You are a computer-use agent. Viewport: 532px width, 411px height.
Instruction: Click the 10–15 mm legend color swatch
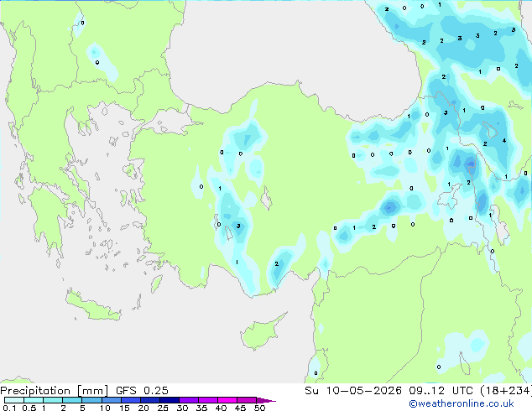[111, 400]
